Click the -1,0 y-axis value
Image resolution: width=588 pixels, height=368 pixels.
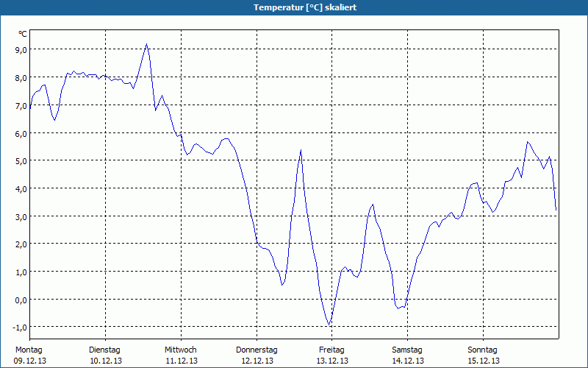coord(20,328)
